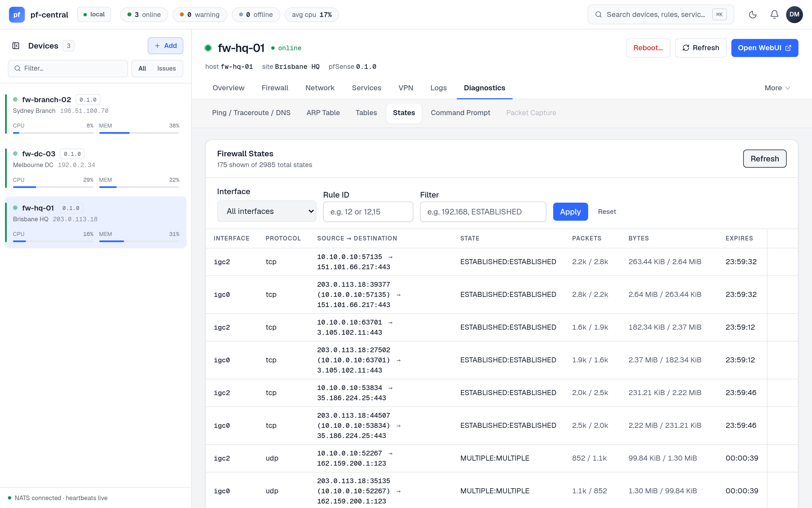The width and height of the screenshot is (812, 508).
Task: Open Ping / Traceroute / DNS sub-tab
Action: (x=251, y=113)
